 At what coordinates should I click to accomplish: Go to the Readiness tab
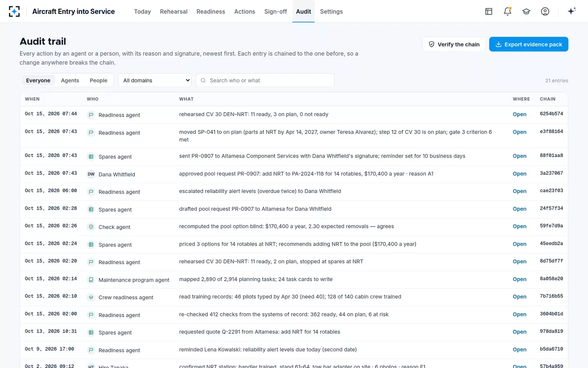point(211,11)
